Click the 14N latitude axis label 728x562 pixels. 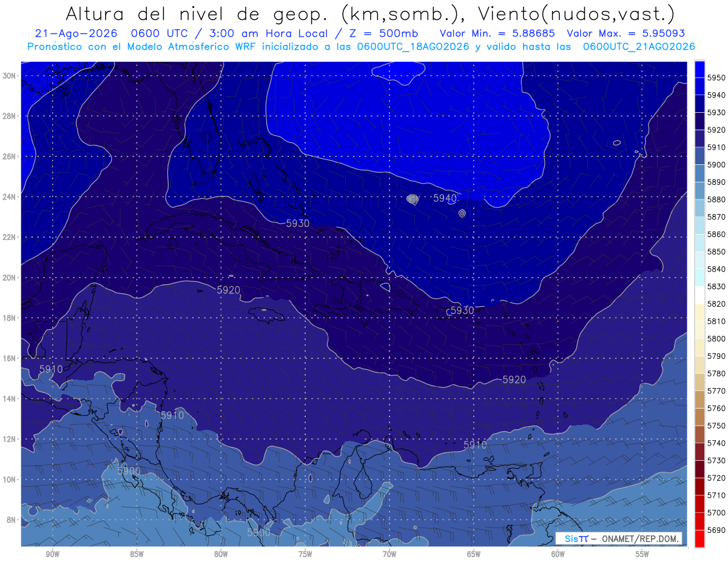coord(9,399)
